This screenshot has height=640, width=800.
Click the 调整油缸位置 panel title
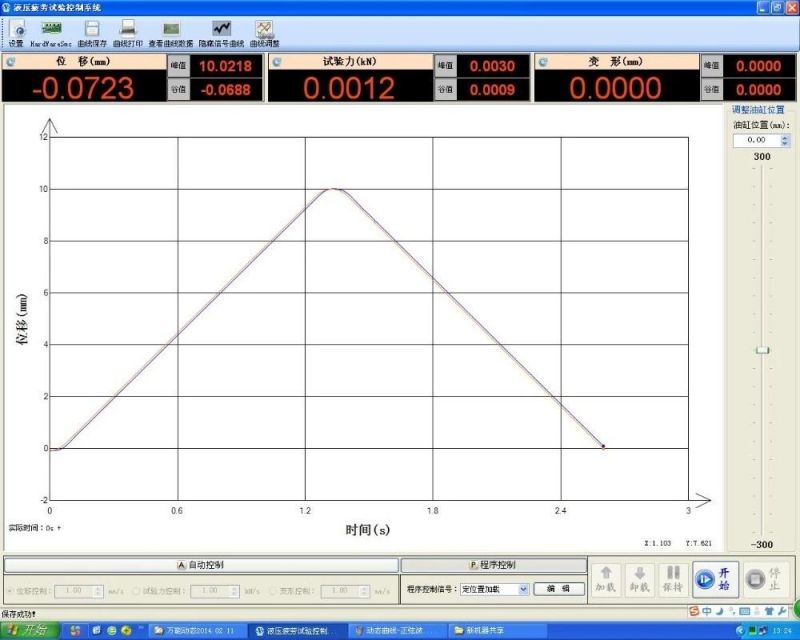(758, 109)
